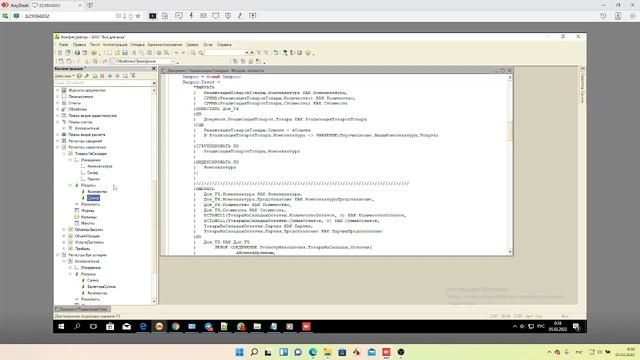Image resolution: width=640 pixels, height=360 pixels.
Task: Expand the Регистры сведений node
Action: [x=58, y=141]
